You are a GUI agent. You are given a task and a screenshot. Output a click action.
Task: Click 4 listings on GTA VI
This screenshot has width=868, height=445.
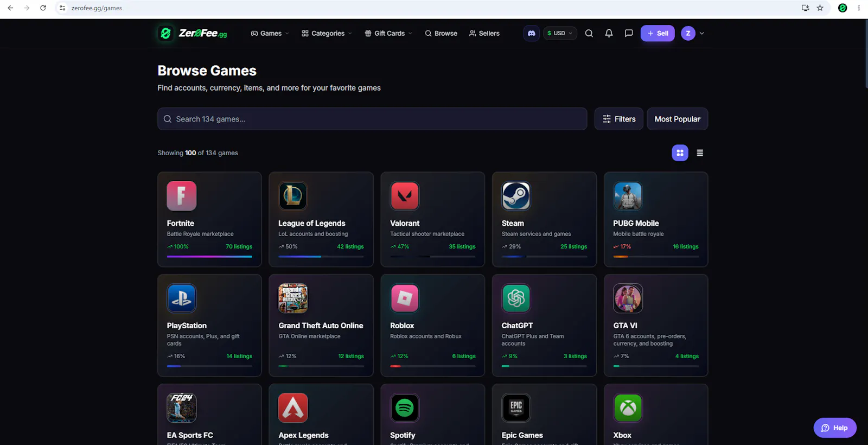687,356
